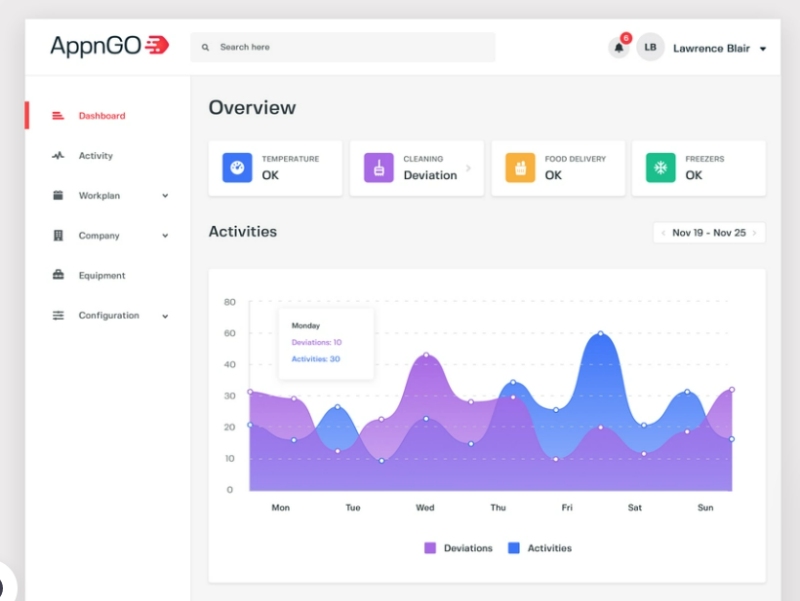800x601 pixels.
Task: Toggle the Activities legend series
Action: [x=540, y=548]
